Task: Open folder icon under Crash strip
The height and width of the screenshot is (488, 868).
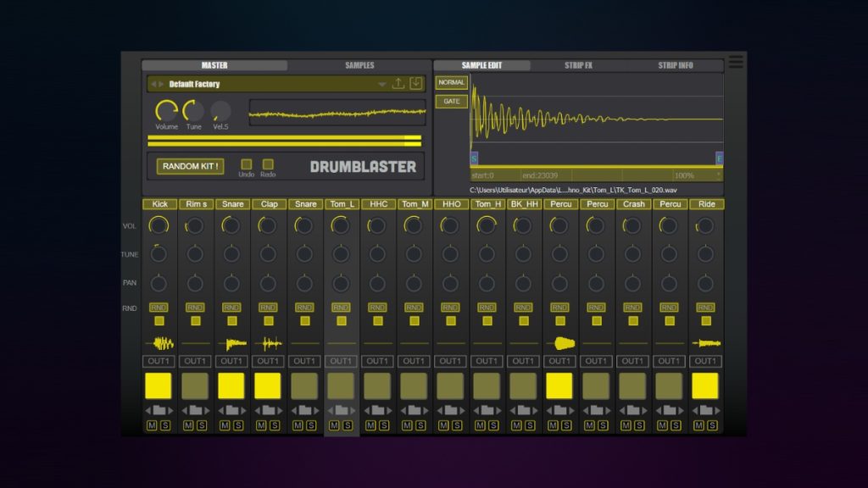Action: pyautogui.click(x=632, y=410)
